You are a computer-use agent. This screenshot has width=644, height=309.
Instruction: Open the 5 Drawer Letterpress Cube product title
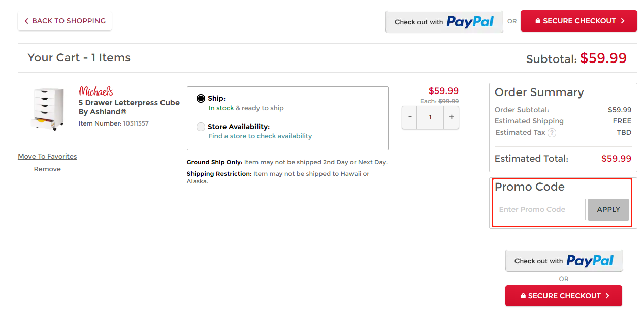coord(129,107)
